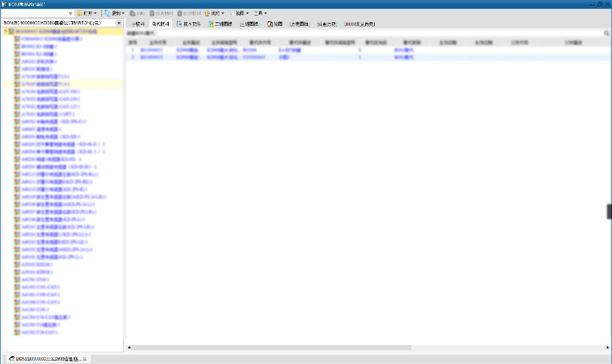Click the horizontal scrollbar left arrow
This screenshot has width=612, height=364.
(x=129, y=348)
